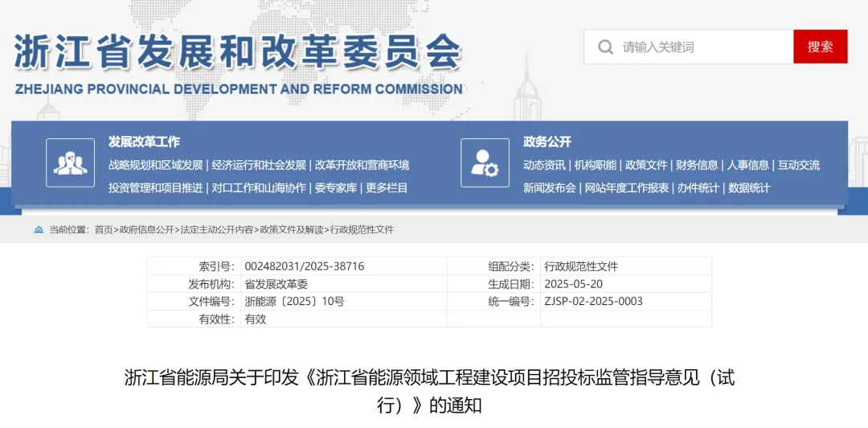Go to 首页 in breadcrumb

[104, 229]
